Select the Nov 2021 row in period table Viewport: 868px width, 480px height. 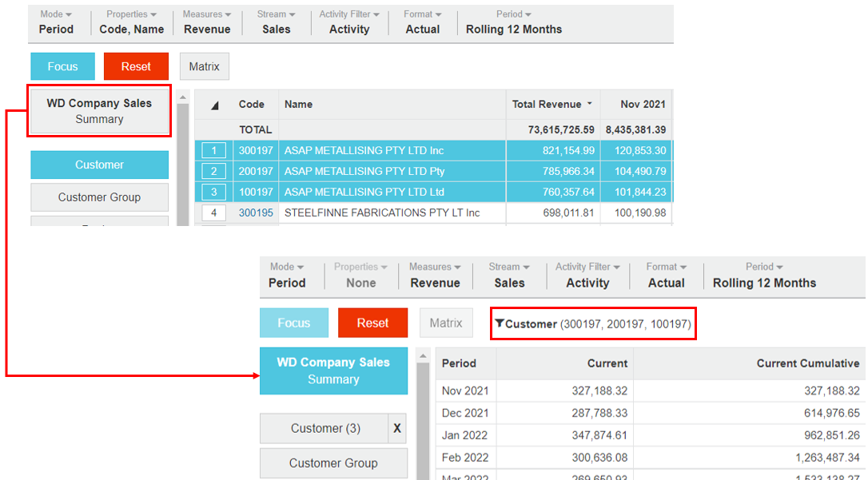point(464,391)
